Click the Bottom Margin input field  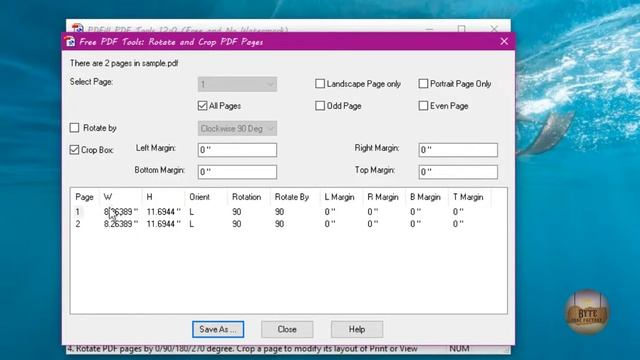click(x=237, y=172)
